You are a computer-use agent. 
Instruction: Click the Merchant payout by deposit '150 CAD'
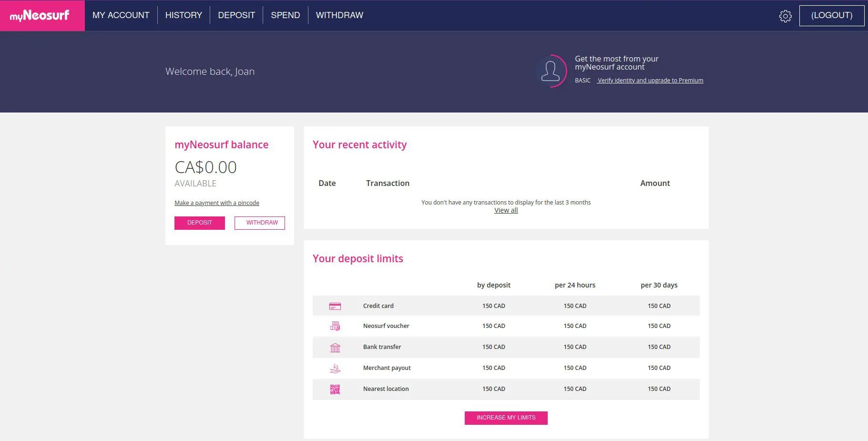(494, 368)
